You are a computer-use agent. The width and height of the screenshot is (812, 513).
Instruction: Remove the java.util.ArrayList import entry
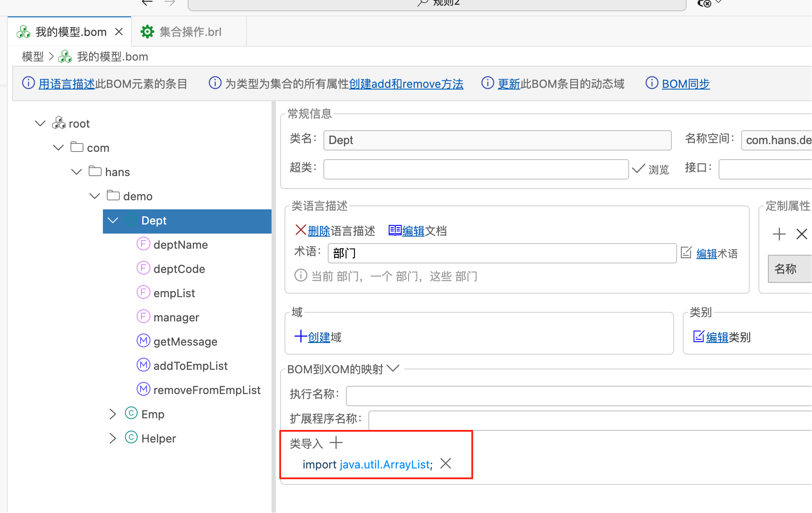[x=445, y=464]
